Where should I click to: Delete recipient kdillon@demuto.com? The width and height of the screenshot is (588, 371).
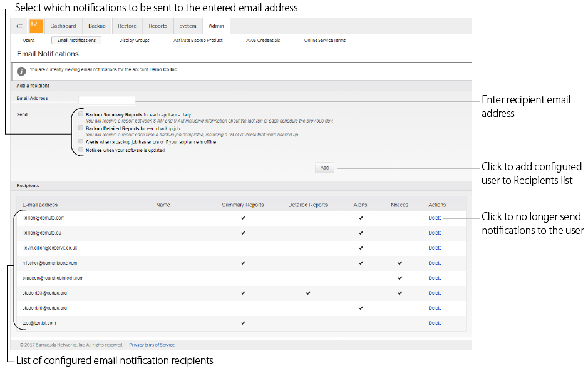435,218
